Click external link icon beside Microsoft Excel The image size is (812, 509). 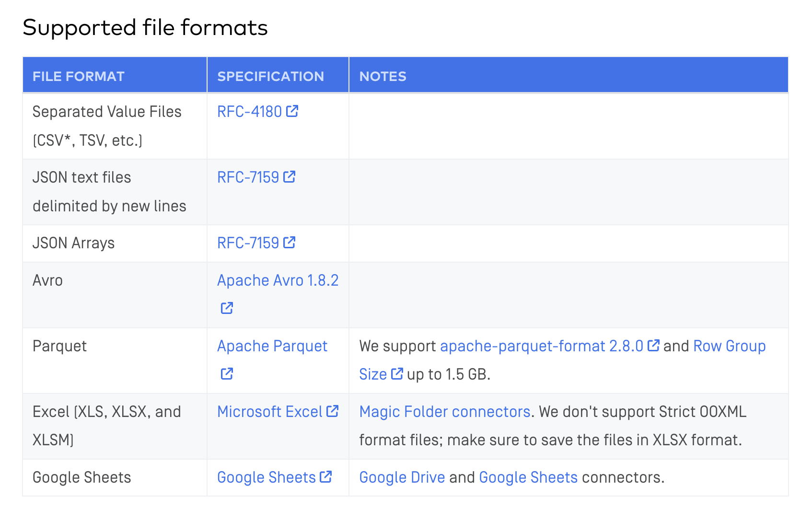(333, 411)
